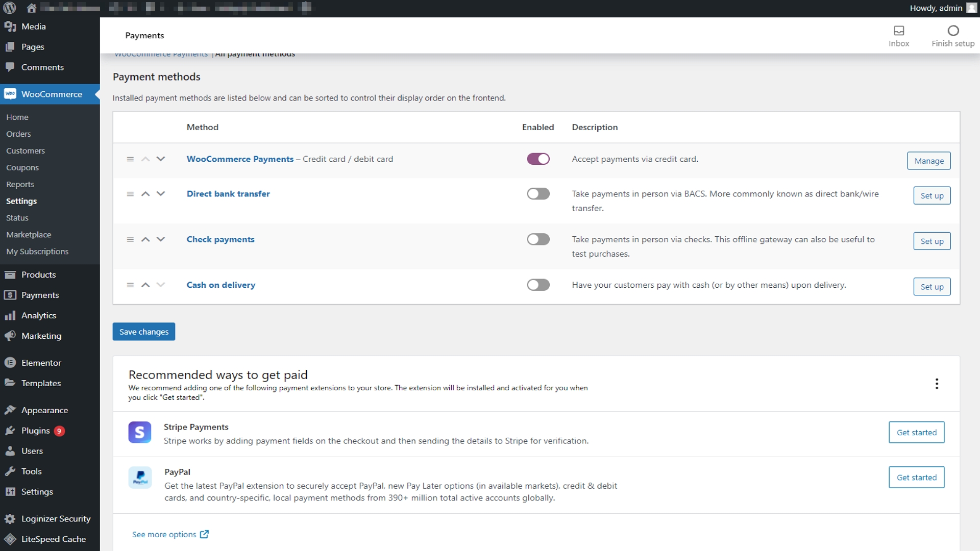The width and height of the screenshot is (980, 551).
Task: Click the Get started button for Stripe
Action: pyautogui.click(x=917, y=432)
